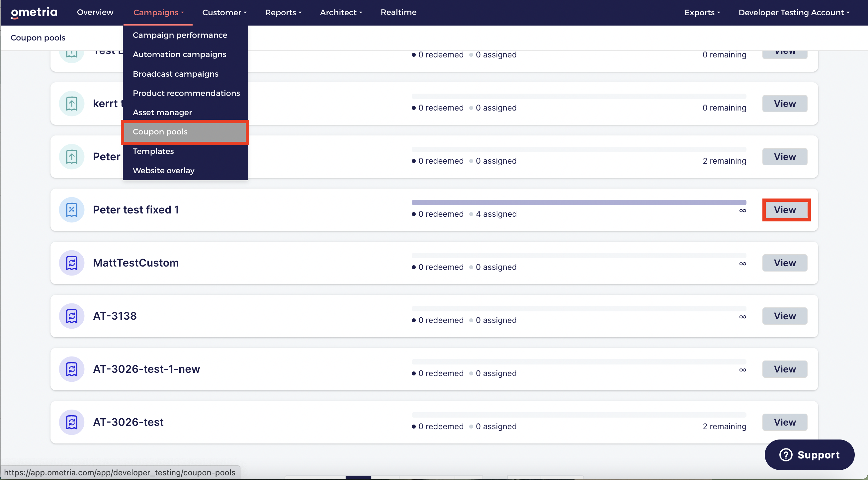The height and width of the screenshot is (480, 868).
Task: Click the AT-3026-test-1-new coupon icon
Action: [x=71, y=369]
